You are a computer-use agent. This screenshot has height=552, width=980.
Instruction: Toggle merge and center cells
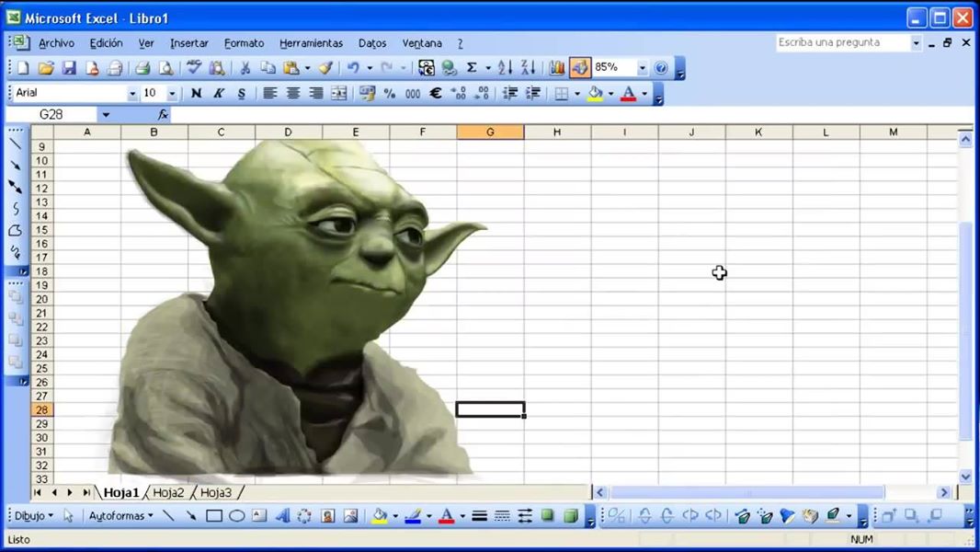(338, 94)
